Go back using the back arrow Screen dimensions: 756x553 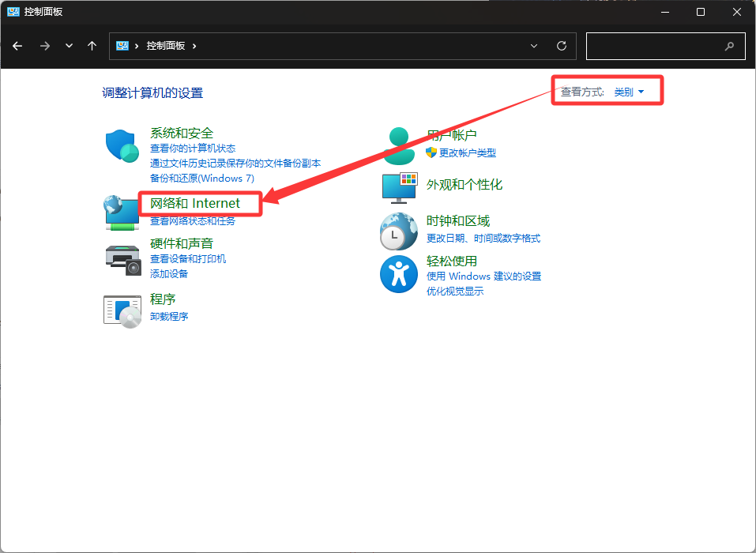coord(17,46)
